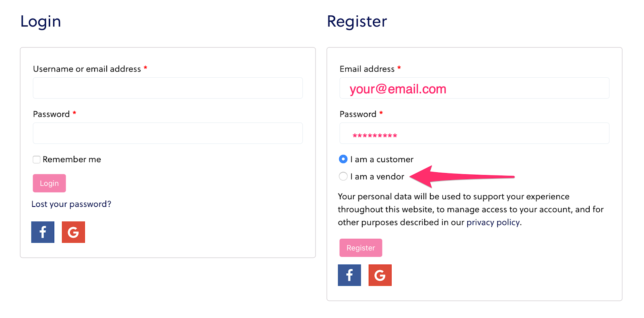Click the Login form Password field
644x318 pixels.
[x=167, y=133]
